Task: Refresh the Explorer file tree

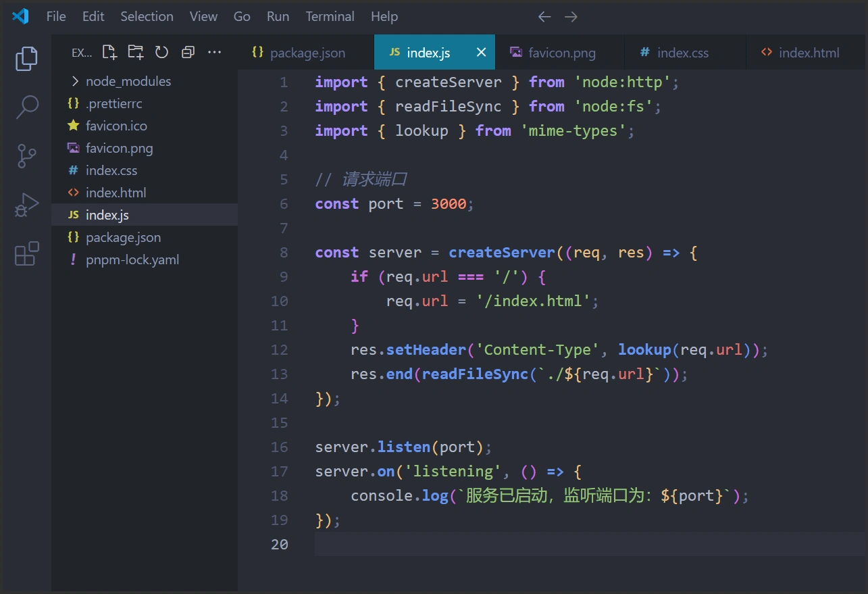Action: point(161,52)
